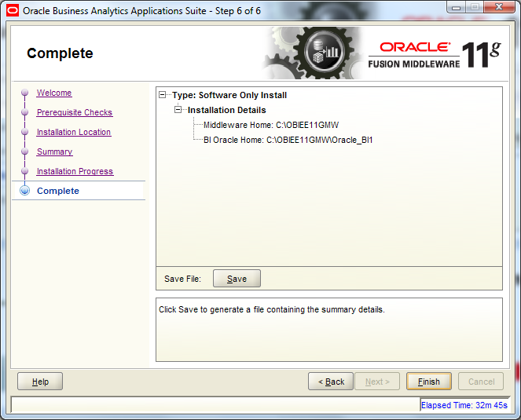Open the Installation Location step
Image resolution: width=521 pixels, height=420 pixels.
point(74,132)
